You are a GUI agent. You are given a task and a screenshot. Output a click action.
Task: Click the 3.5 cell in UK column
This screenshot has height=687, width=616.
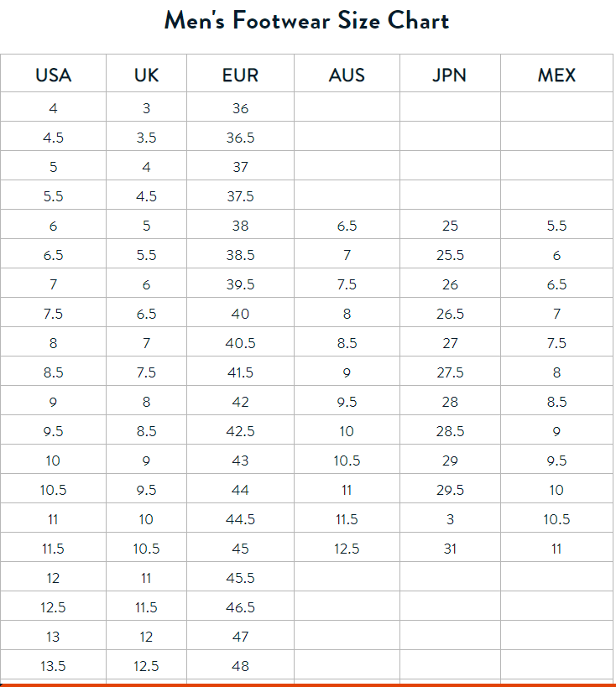coord(146,138)
